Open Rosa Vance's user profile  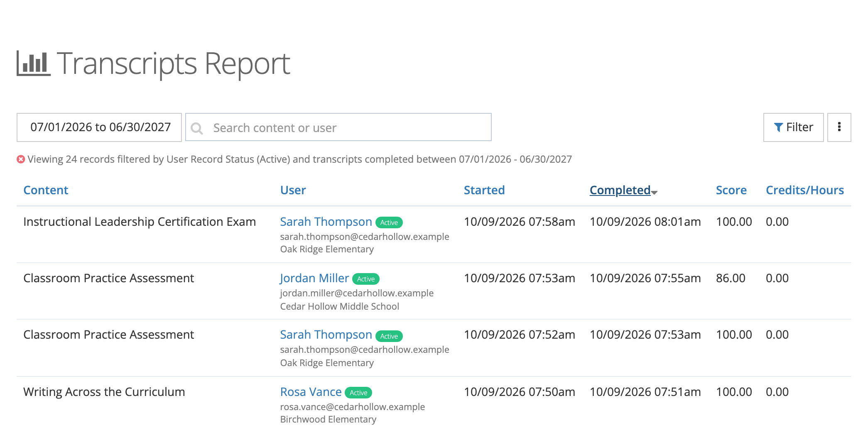pos(311,392)
